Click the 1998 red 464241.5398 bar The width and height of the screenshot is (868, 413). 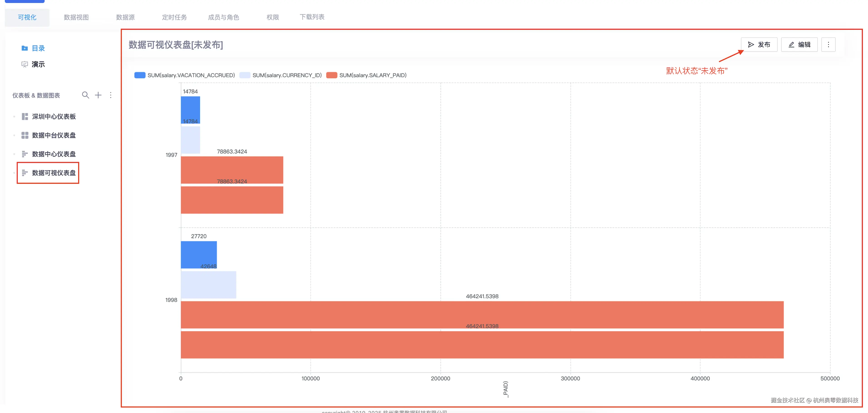coord(482,314)
